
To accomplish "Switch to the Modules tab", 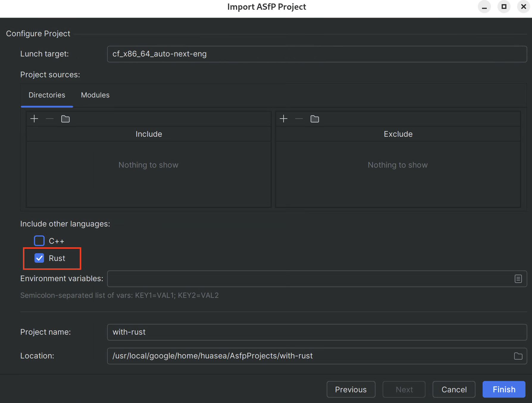I will (95, 95).
